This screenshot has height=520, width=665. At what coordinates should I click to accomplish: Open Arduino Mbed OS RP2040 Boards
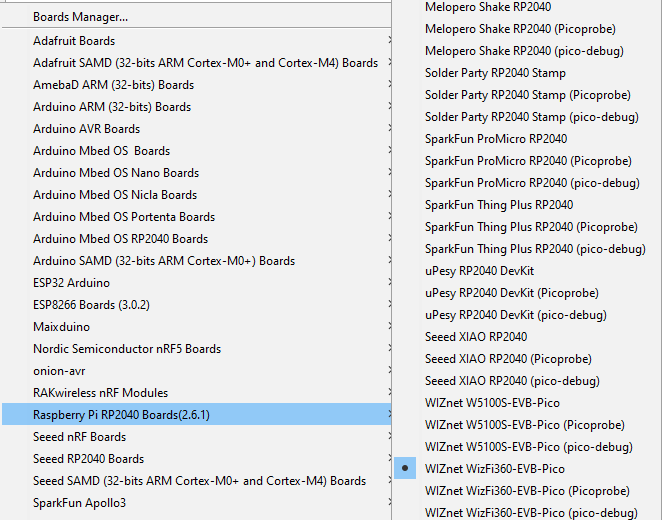[x=196, y=239]
